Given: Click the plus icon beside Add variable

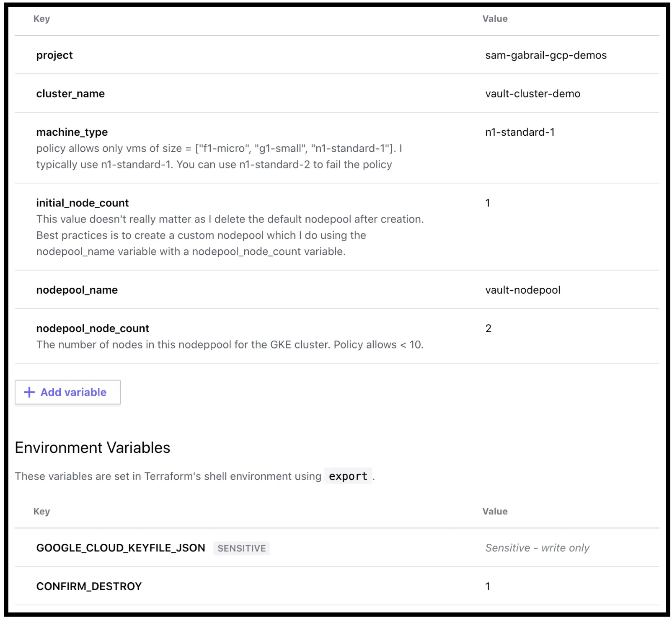Looking at the screenshot, I should click(29, 392).
